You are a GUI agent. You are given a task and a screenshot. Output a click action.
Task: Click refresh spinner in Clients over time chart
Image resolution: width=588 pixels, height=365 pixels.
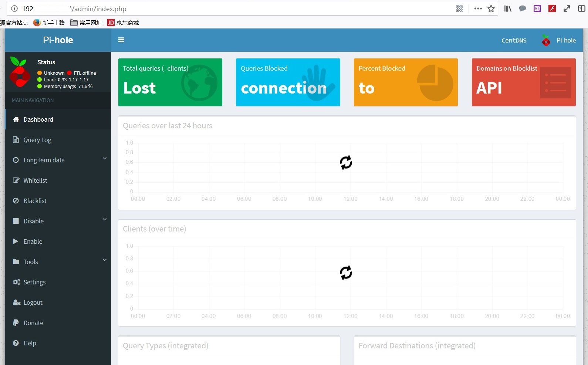[346, 273]
